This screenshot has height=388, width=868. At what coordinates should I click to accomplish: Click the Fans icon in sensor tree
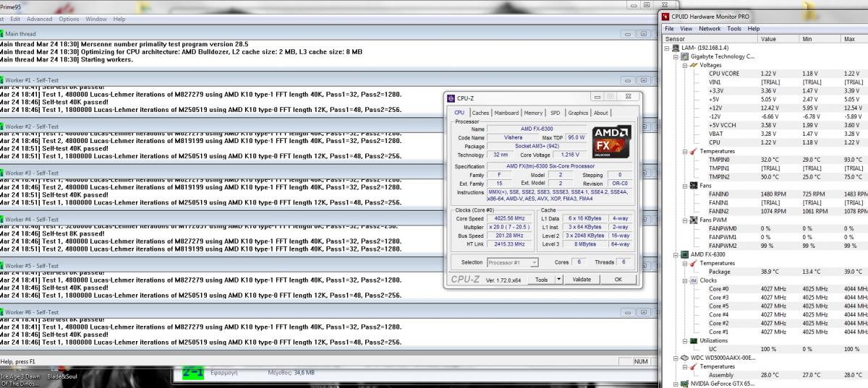[x=694, y=186]
